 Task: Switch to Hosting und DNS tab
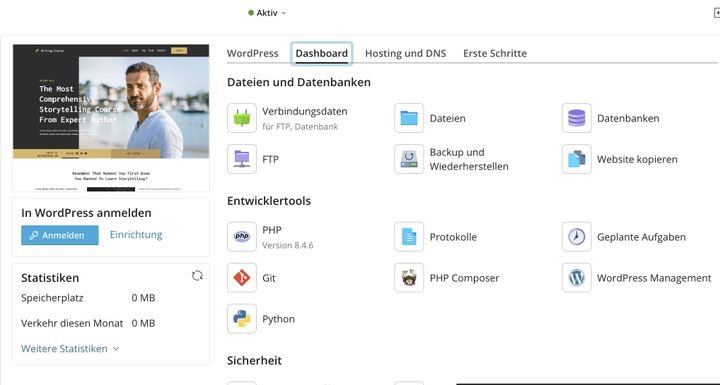[405, 53]
